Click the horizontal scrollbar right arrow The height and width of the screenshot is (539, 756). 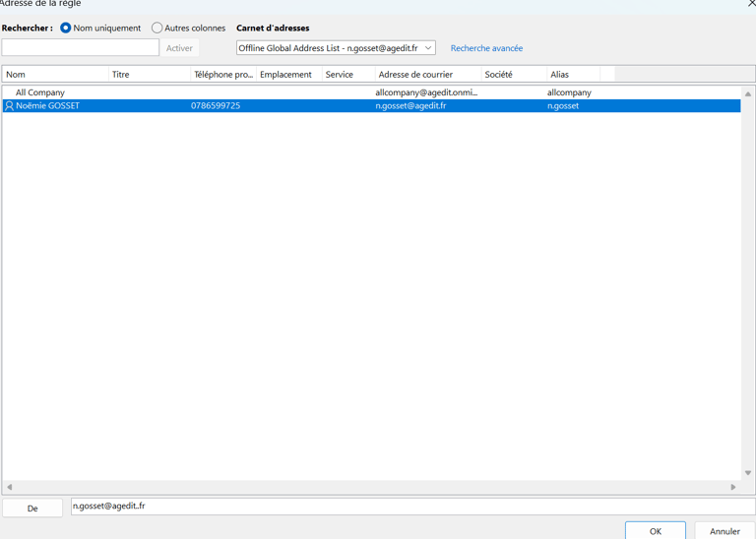click(733, 487)
